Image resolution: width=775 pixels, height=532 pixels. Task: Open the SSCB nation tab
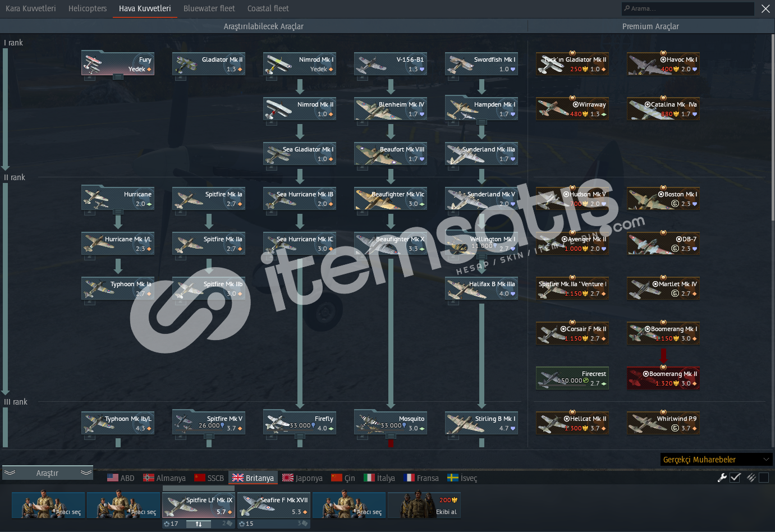(209, 478)
